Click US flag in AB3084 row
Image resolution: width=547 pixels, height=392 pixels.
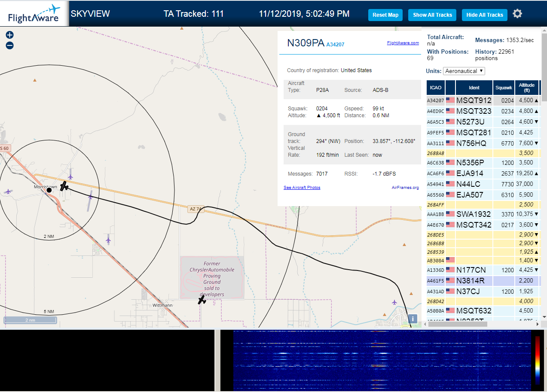(x=450, y=260)
